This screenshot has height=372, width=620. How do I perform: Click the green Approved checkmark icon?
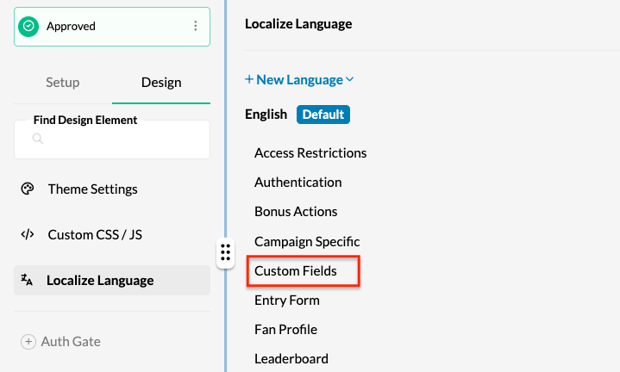tap(28, 26)
